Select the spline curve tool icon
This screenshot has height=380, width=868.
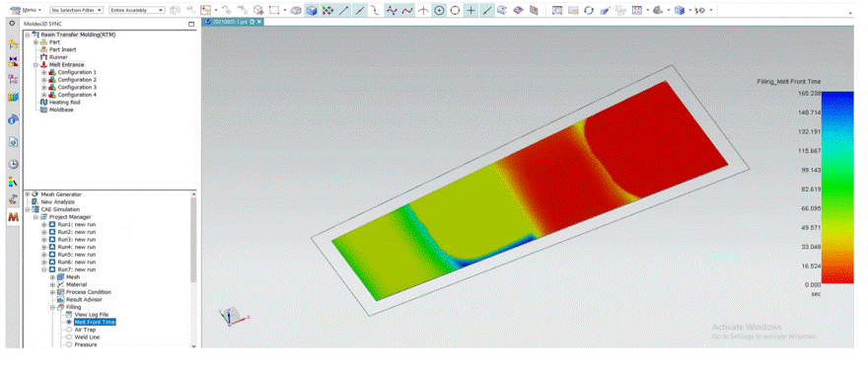tap(407, 11)
